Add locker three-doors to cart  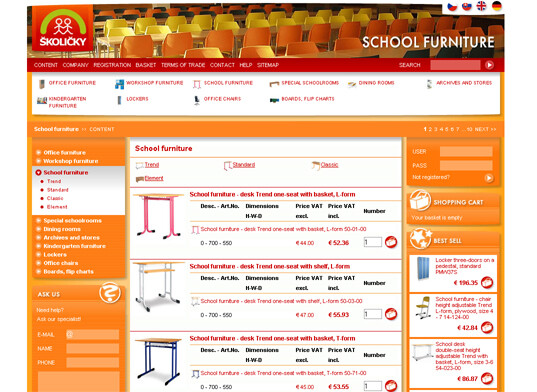(x=487, y=282)
